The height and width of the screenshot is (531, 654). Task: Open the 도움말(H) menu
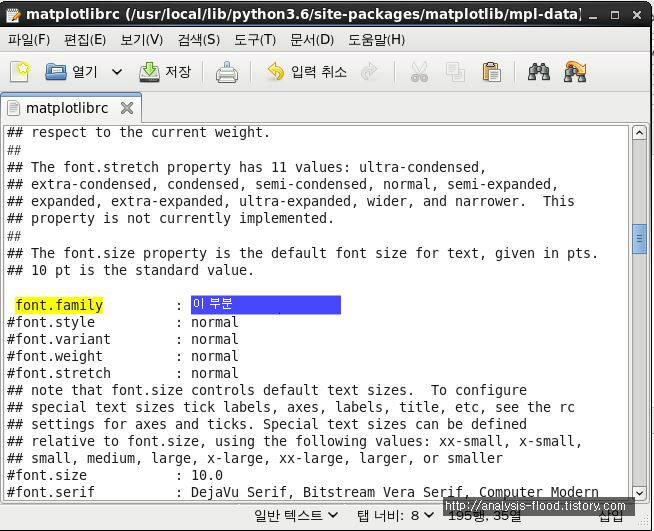point(376,40)
